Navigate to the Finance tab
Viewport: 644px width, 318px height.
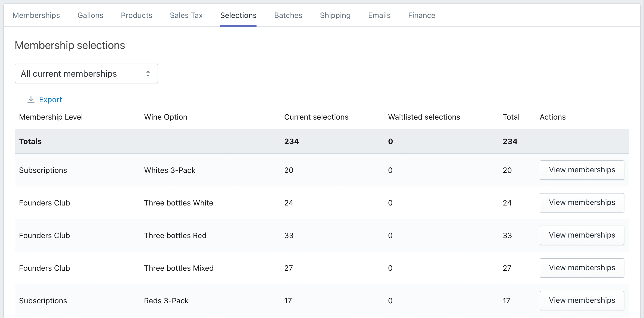point(421,15)
